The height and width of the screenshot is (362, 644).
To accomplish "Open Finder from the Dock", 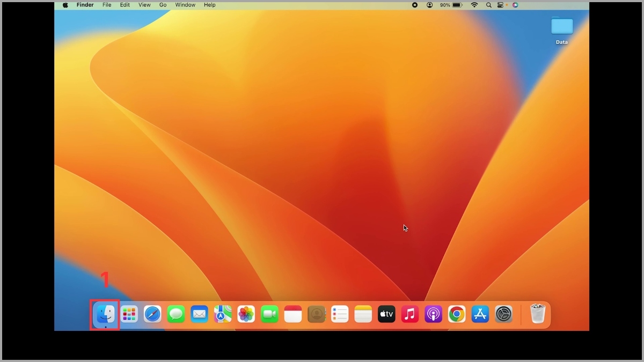I will click(105, 314).
